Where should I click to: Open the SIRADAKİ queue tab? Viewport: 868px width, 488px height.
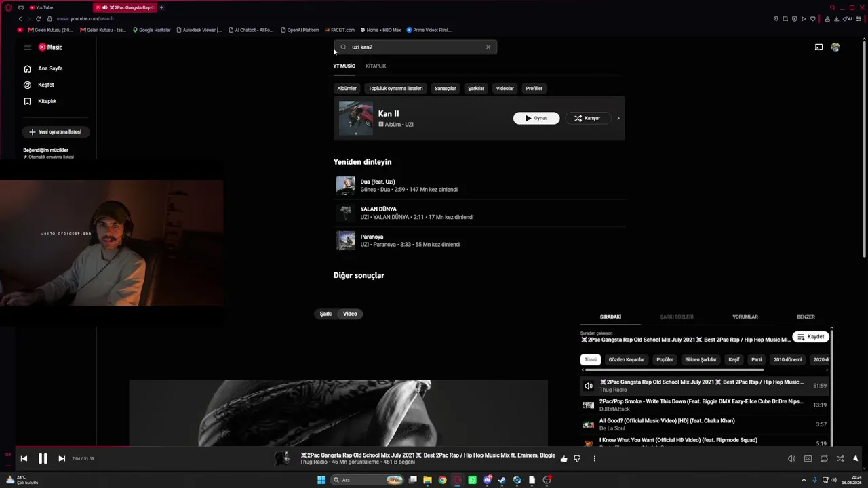coord(610,317)
